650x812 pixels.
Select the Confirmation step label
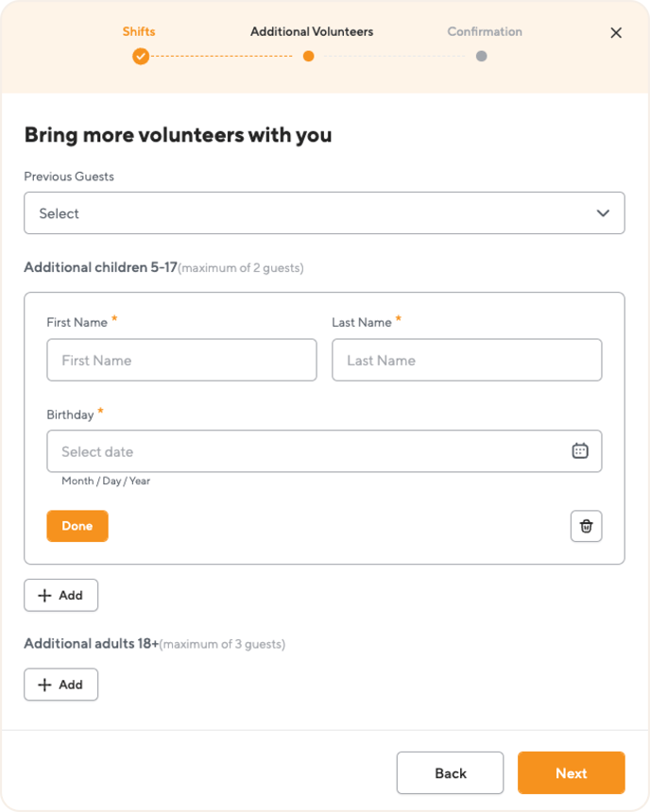(x=485, y=31)
